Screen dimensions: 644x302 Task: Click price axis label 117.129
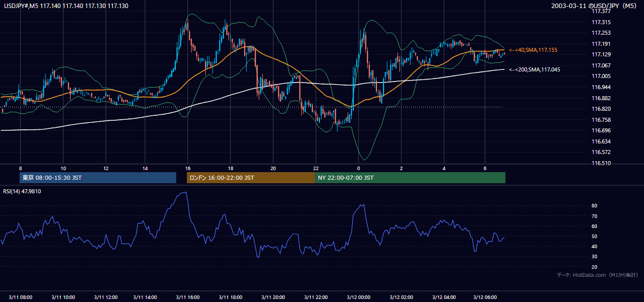click(x=601, y=54)
